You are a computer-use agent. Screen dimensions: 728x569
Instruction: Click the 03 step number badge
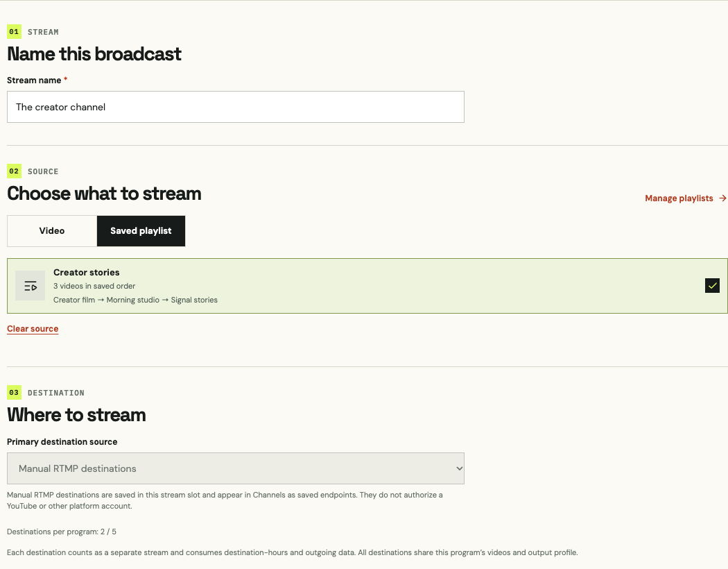click(x=14, y=393)
